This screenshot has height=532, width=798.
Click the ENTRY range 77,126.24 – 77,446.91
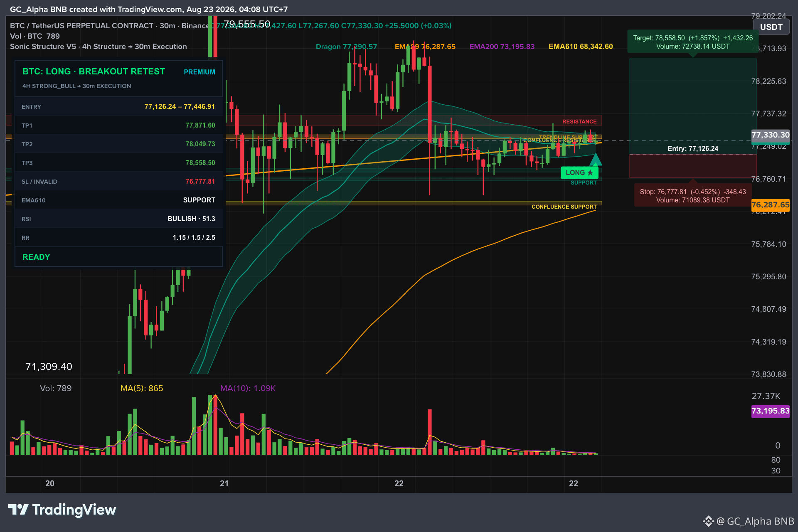click(180, 107)
